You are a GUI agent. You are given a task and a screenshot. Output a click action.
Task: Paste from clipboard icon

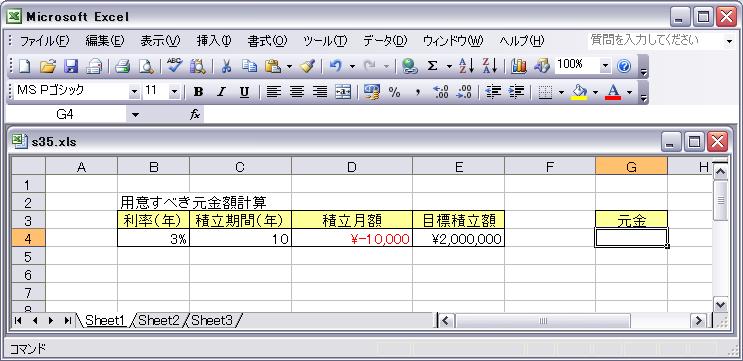pyautogui.click(x=273, y=67)
